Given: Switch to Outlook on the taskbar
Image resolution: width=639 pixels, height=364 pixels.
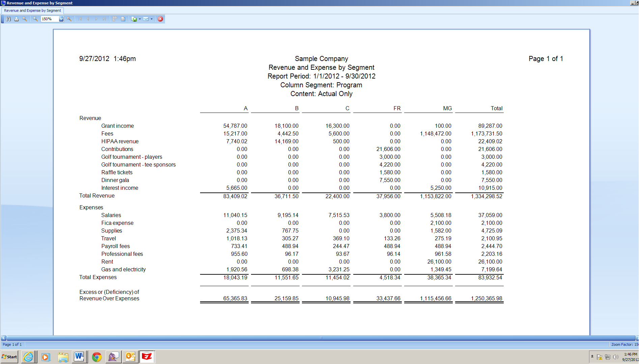Looking at the screenshot, I should [x=130, y=357].
